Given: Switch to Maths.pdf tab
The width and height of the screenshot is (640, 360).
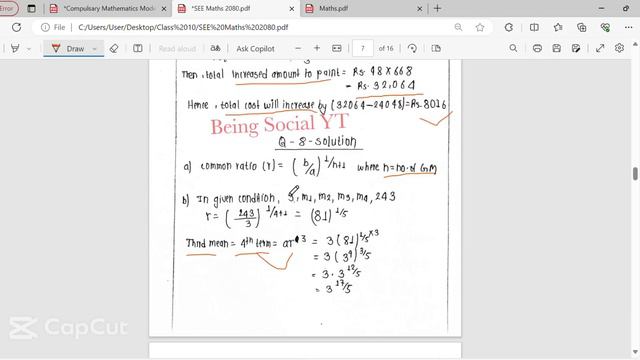Looking at the screenshot, I should click(364, 8).
